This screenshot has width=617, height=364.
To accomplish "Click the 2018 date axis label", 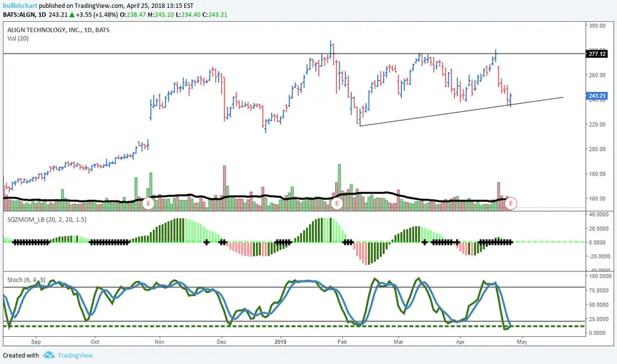I will tap(281, 341).
